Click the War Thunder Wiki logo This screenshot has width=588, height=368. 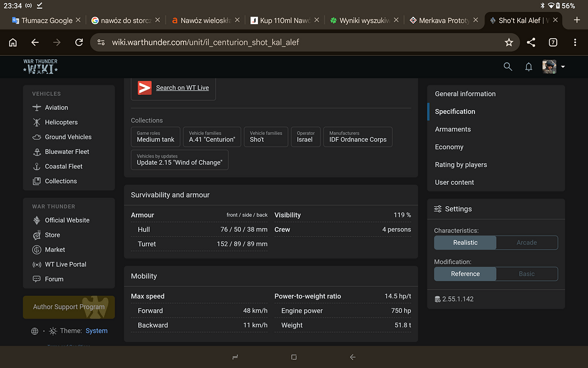tap(41, 67)
